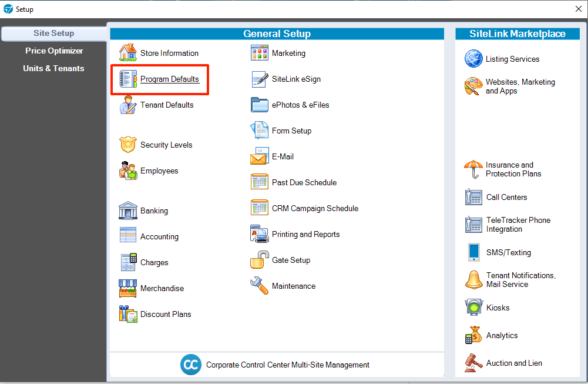Click the SiteLink eSign pen icon
The image size is (588, 384).
[260, 79]
